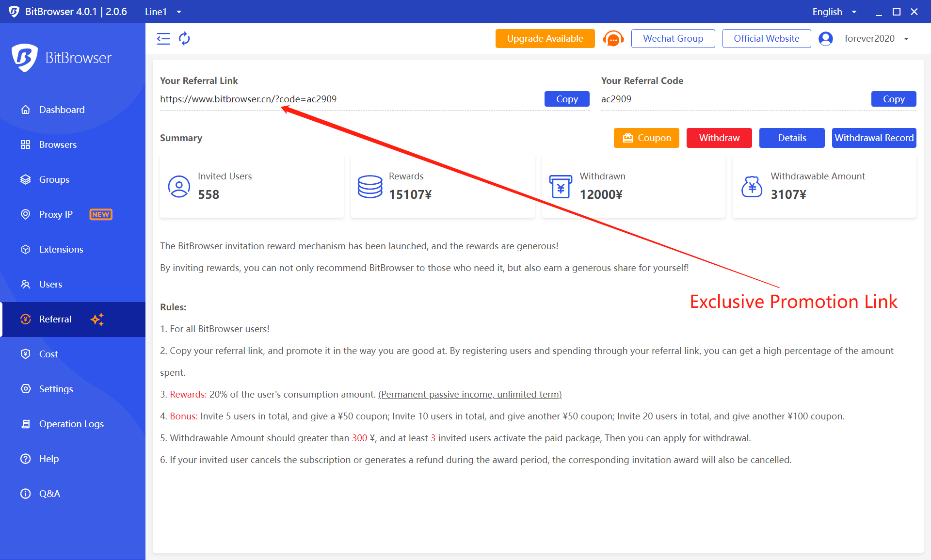
Task: Open customer support headset icon
Action: coord(613,39)
